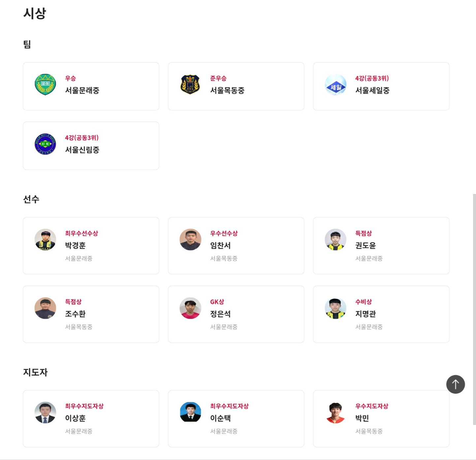Open 박경훈 player photo
Image resolution: width=476 pixels, height=460 pixels.
45,239
